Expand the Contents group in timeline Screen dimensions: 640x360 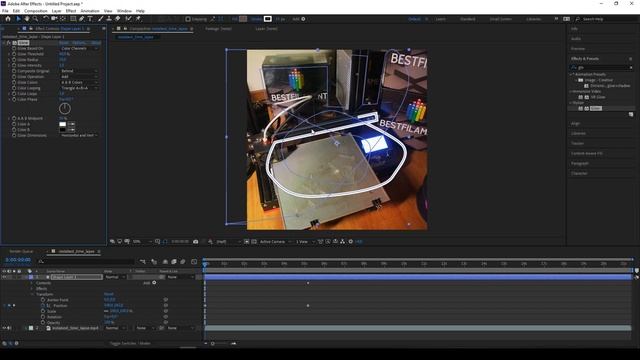tap(32, 283)
